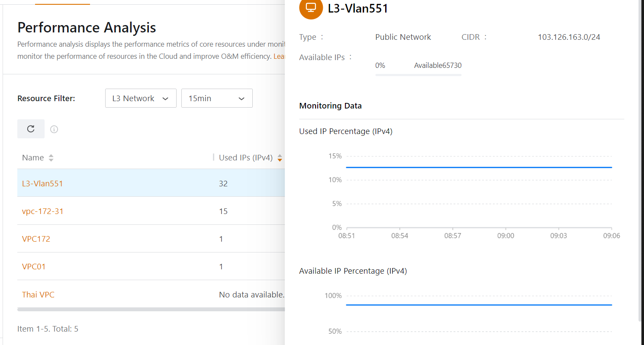Expand the 15min time range dropdown
Viewport: 644px width, 345px height.
pyautogui.click(x=216, y=98)
